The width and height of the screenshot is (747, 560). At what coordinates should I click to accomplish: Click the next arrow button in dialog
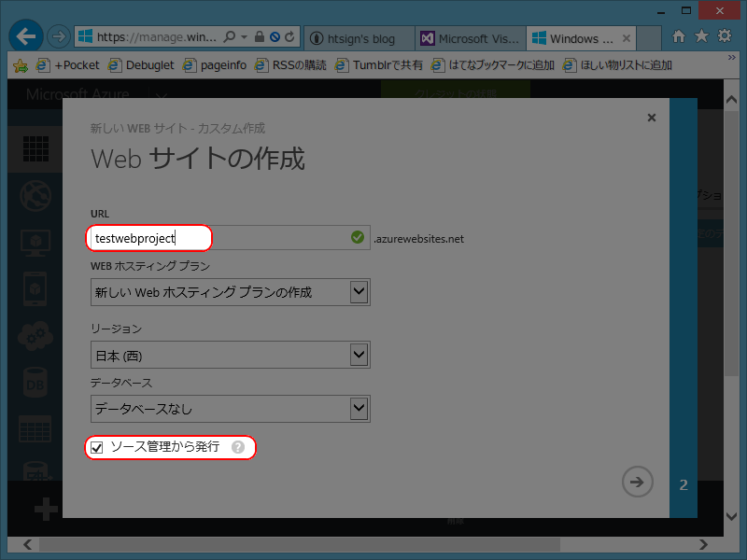point(638,482)
